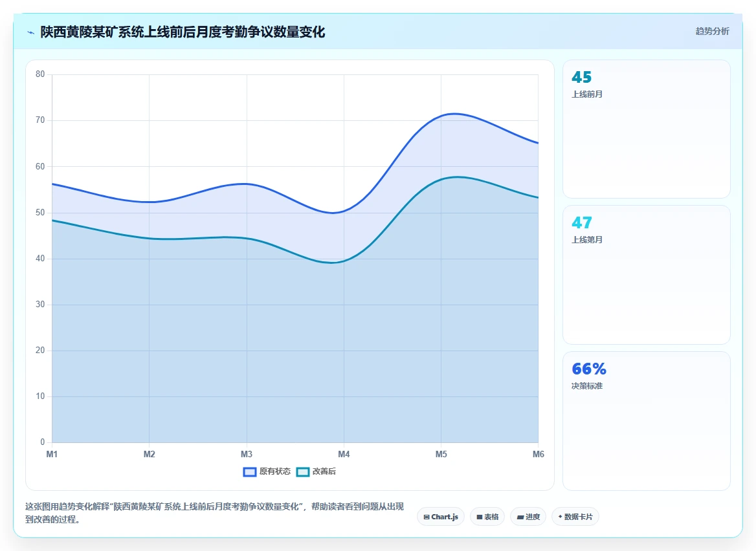Toggle the 原有状态 legend swatch
The width and height of the screenshot is (756, 551).
tap(250, 471)
